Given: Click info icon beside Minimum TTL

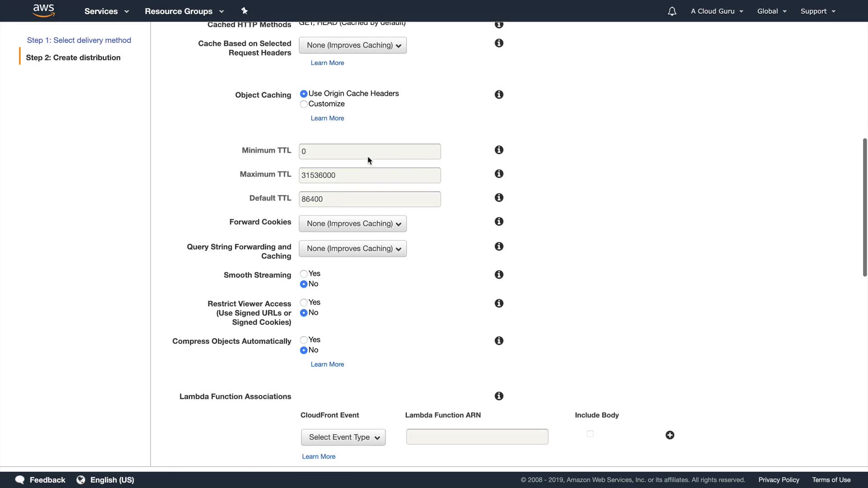Looking at the screenshot, I should click(499, 150).
